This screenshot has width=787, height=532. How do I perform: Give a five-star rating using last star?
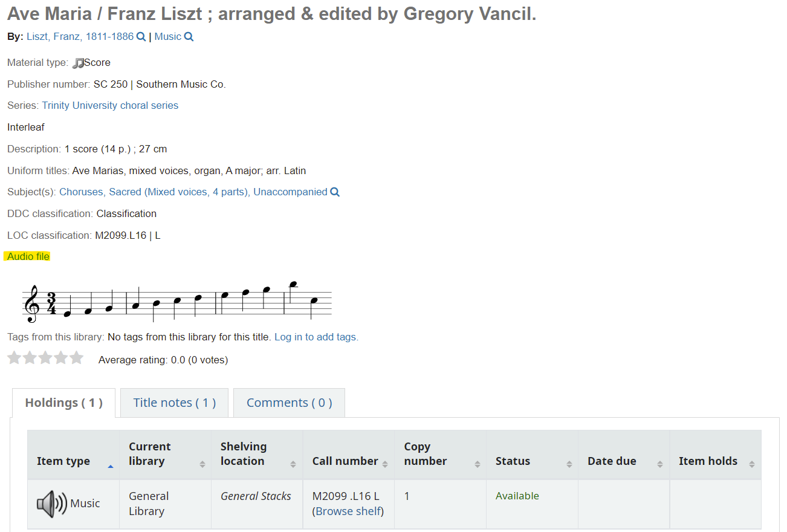(76, 358)
